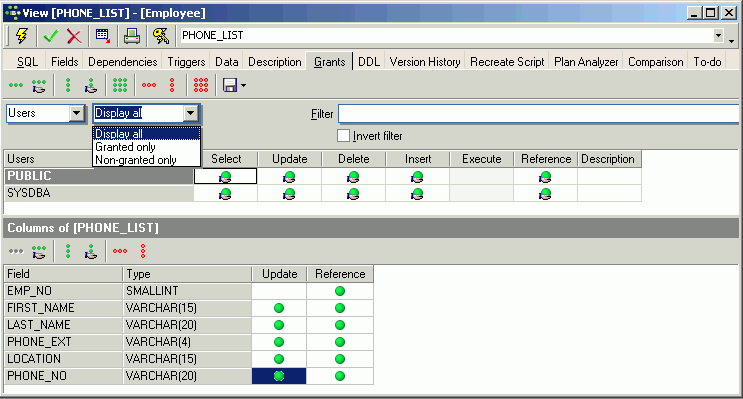Click the red dot grid revoke-everything icon
Viewport: 743px width, 399px height.
pyautogui.click(x=201, y=85)
